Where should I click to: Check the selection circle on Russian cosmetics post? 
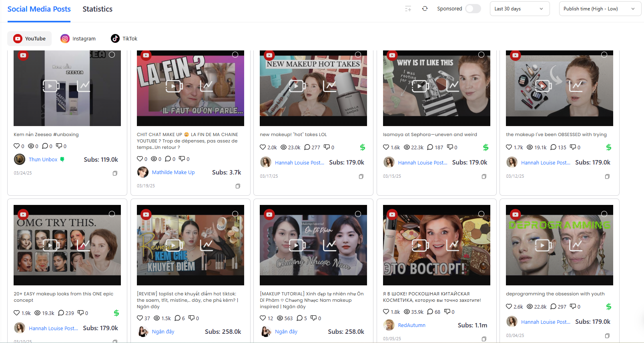[x=481, y=214]
